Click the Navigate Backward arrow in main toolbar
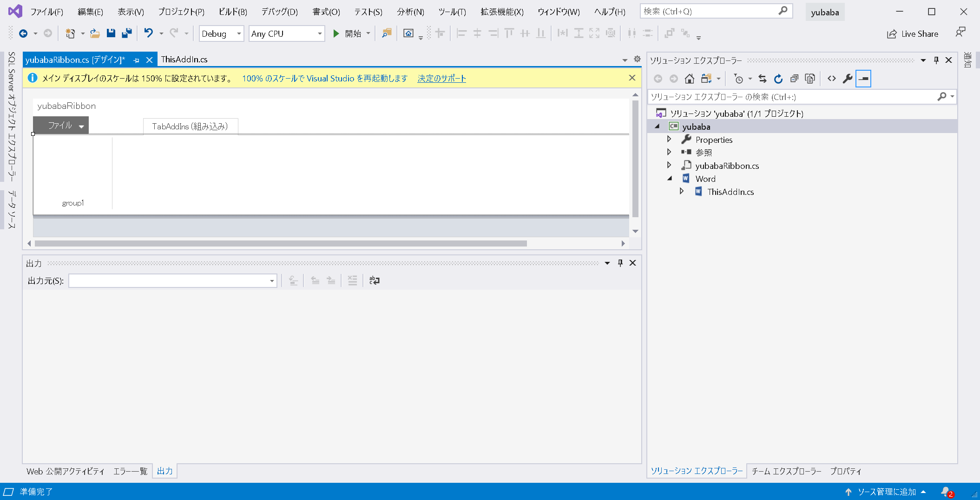 coord(23,33)
